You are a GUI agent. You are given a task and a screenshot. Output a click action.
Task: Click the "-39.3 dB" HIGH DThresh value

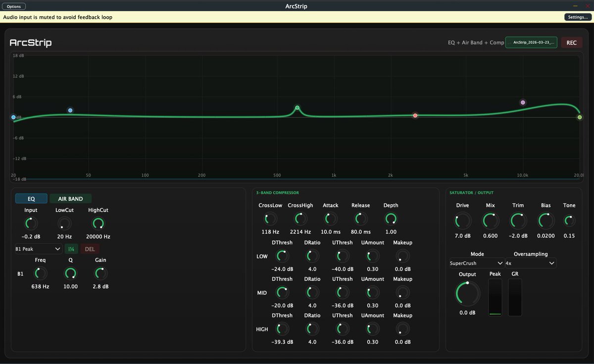pyautogui.click(x=282, y=342)
